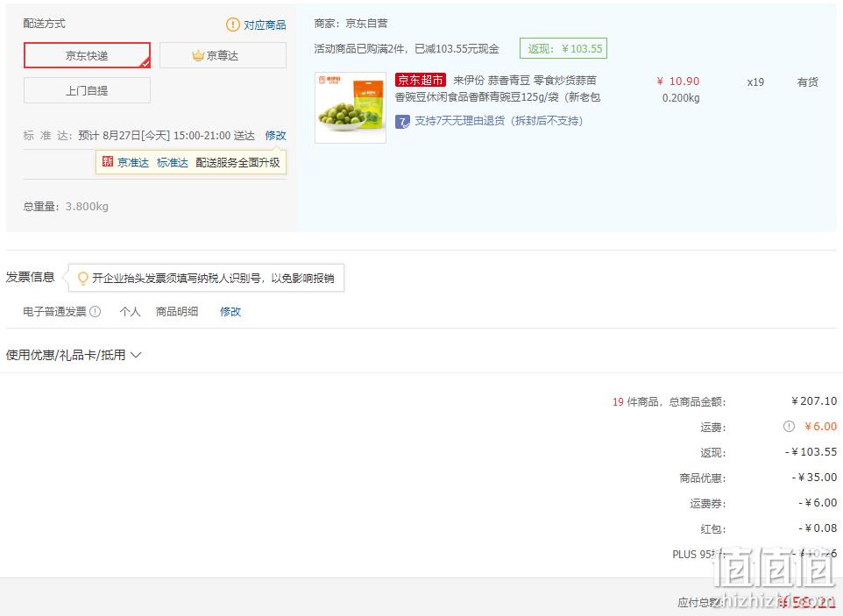
Task: Click the 商家：京东自营 seller text
Action: click(x=351, y=23)
